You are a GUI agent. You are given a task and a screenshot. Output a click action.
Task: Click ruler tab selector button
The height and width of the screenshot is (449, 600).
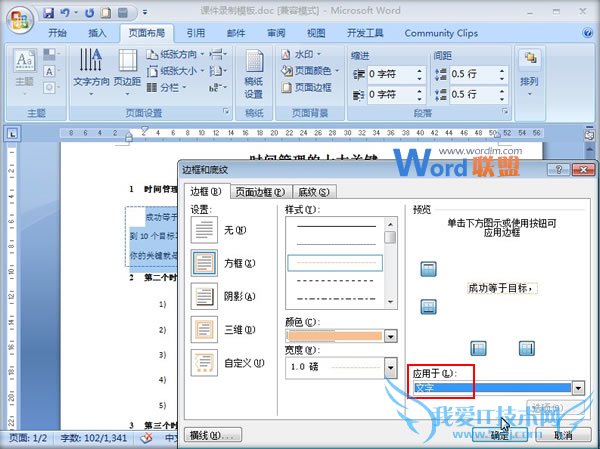click(x=13, y=134)
